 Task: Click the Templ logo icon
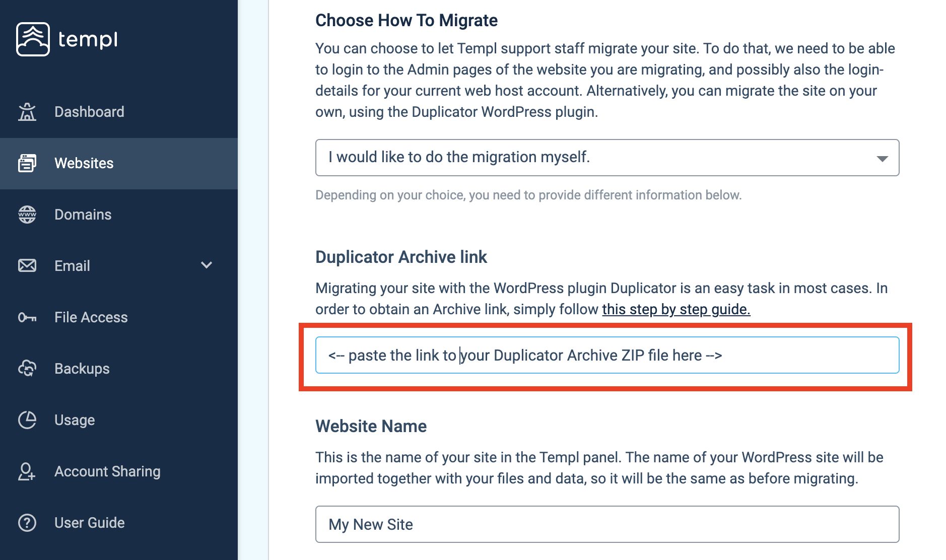coord(33,39)
